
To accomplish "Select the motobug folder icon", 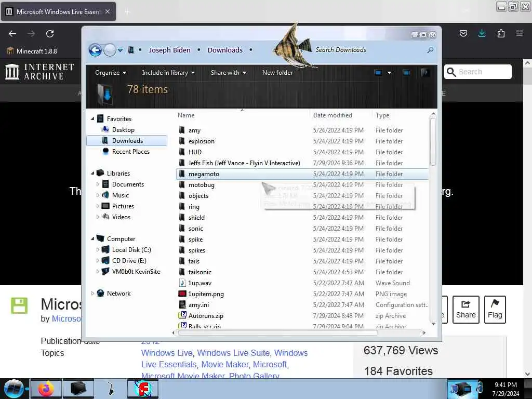I will pos(182,185).
